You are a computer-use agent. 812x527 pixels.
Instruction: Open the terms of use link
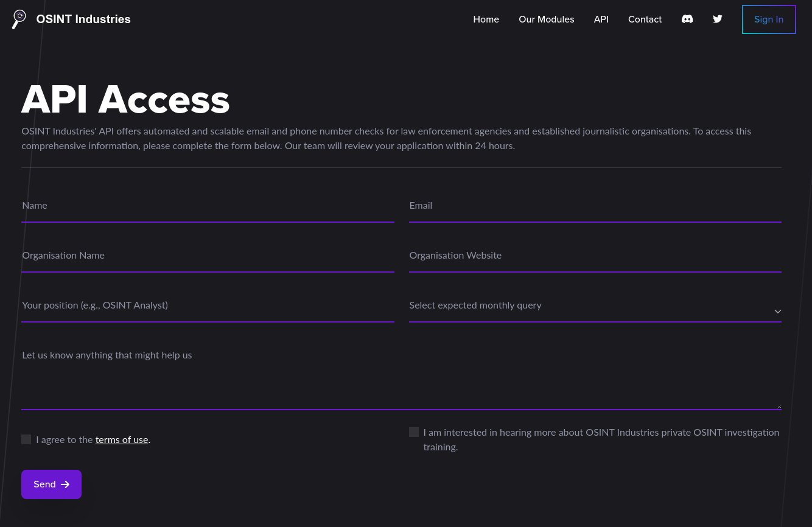pyautogui.click(x=121, y=439)
